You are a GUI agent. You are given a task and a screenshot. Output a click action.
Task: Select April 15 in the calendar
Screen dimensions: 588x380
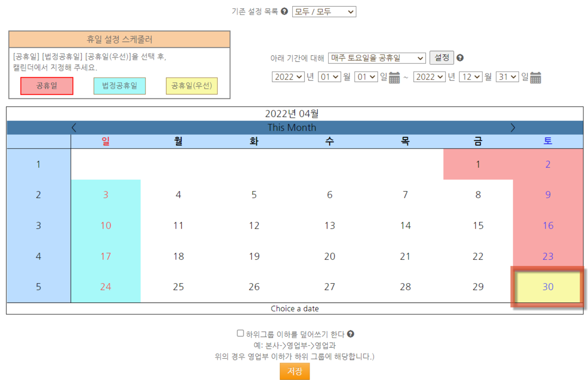[478, 226]
